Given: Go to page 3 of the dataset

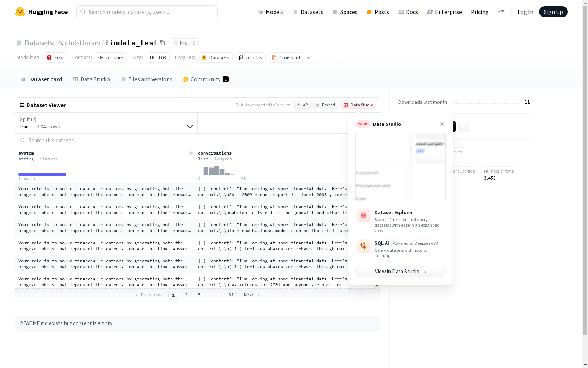Looking at the screenshot, I should pos(199,295).
